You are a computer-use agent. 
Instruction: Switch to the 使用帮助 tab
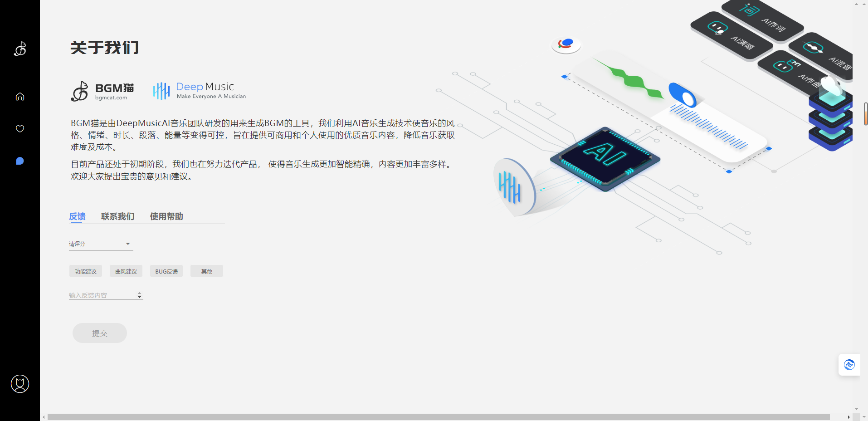point(166,216)
